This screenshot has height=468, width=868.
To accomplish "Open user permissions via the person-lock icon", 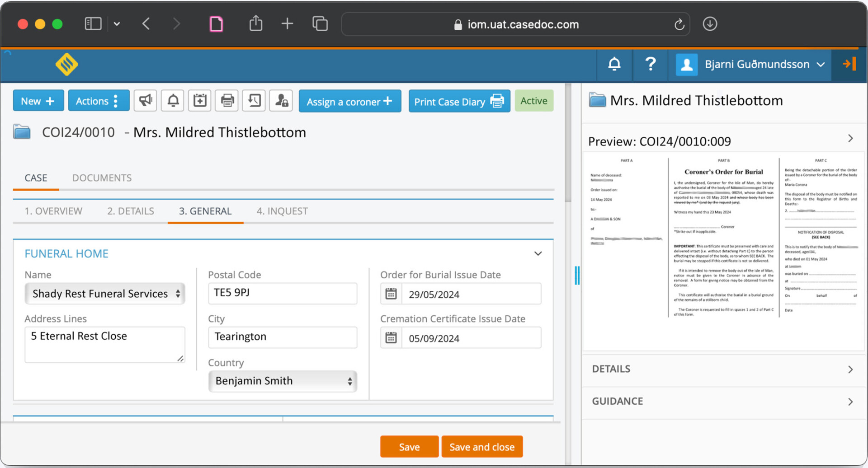I will [281, 101].
